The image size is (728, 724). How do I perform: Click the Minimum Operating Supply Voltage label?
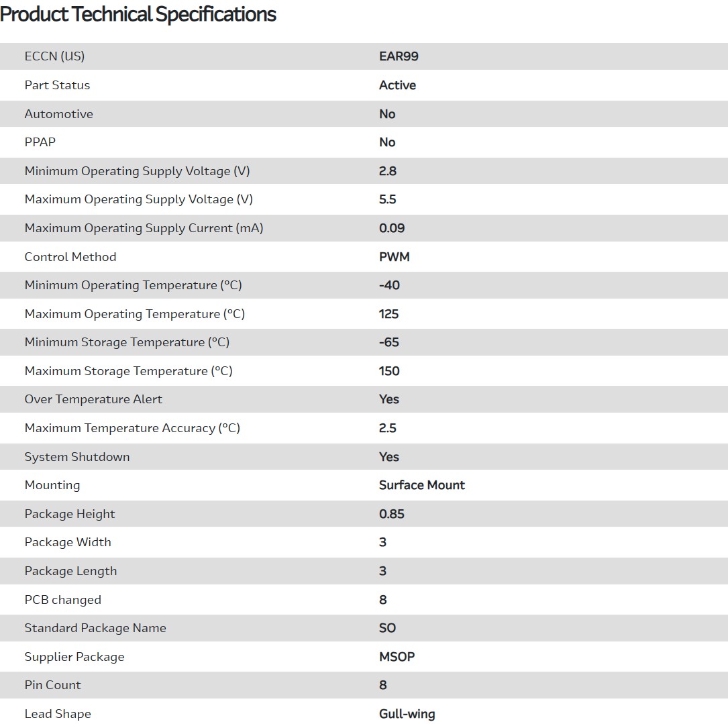[x=137, y=171]
